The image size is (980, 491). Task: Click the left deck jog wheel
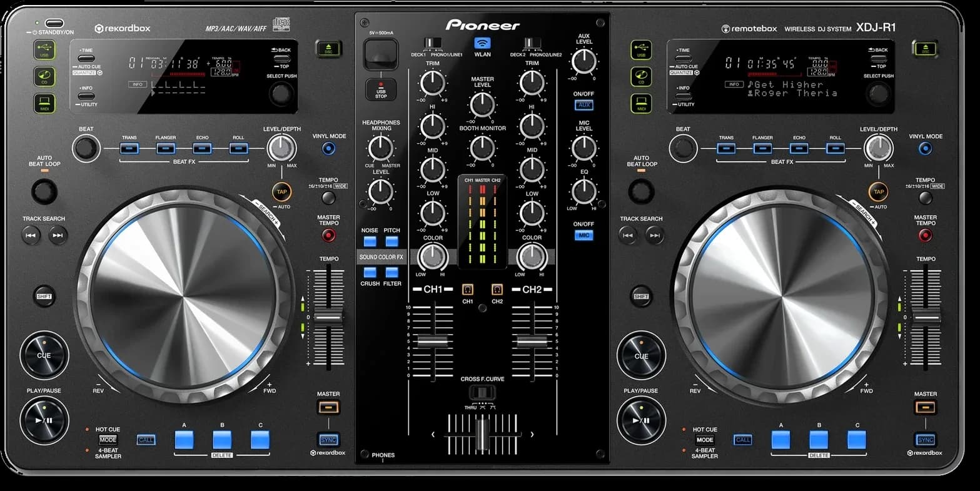[184, 296]
